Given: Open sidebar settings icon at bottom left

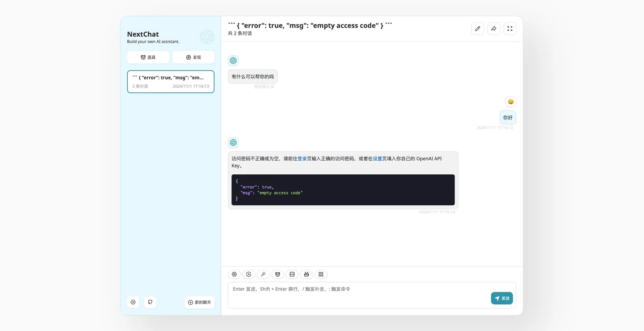Looking at the screenshot, I should tap(133, 302).
